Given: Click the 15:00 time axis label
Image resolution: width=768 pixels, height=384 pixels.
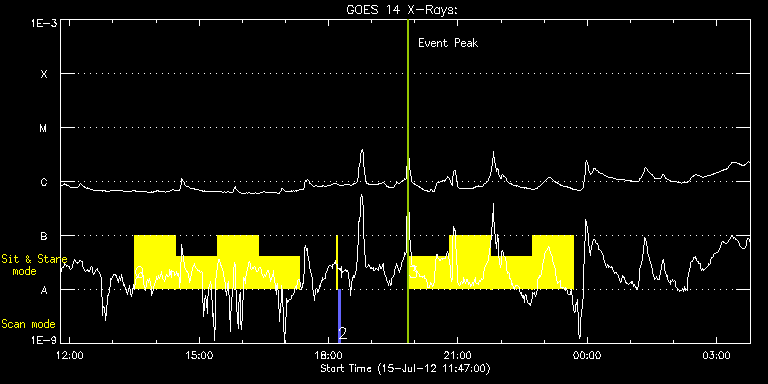Looking at the screenshot, I should (x=199, y=355).
